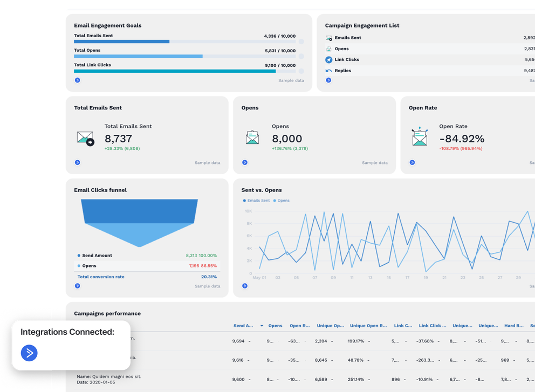The width and height of the screenshot is (535, 392).
Task: Click the 4,336 / 10,000 goal value
Action: coord(280,36)
